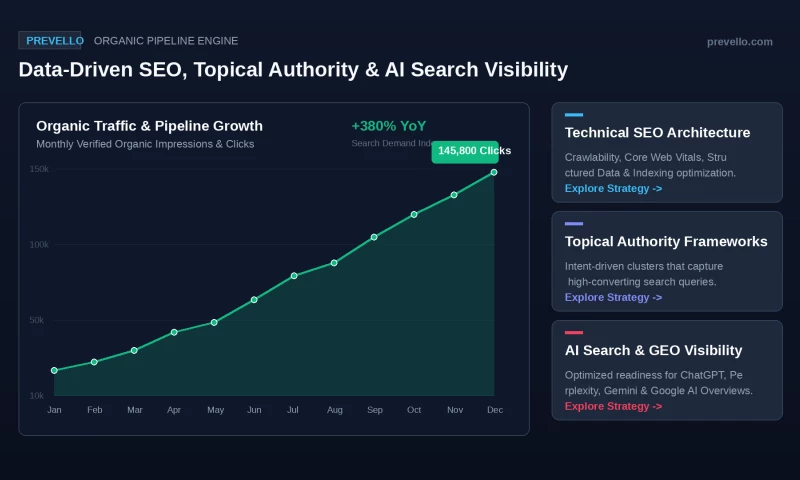The image size is (800, 480).
Task: Click the May data point on chart
Action: coord(214,322)
